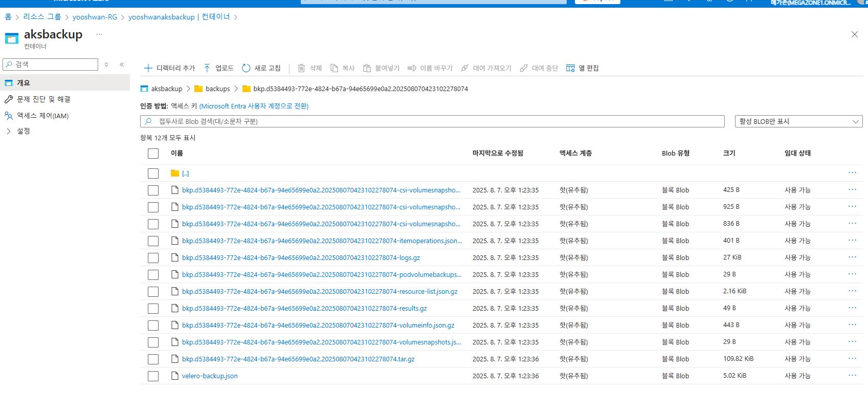Open the [..] parent folder
This screenshot has width=868, height=411.
(x=185, y=174)
